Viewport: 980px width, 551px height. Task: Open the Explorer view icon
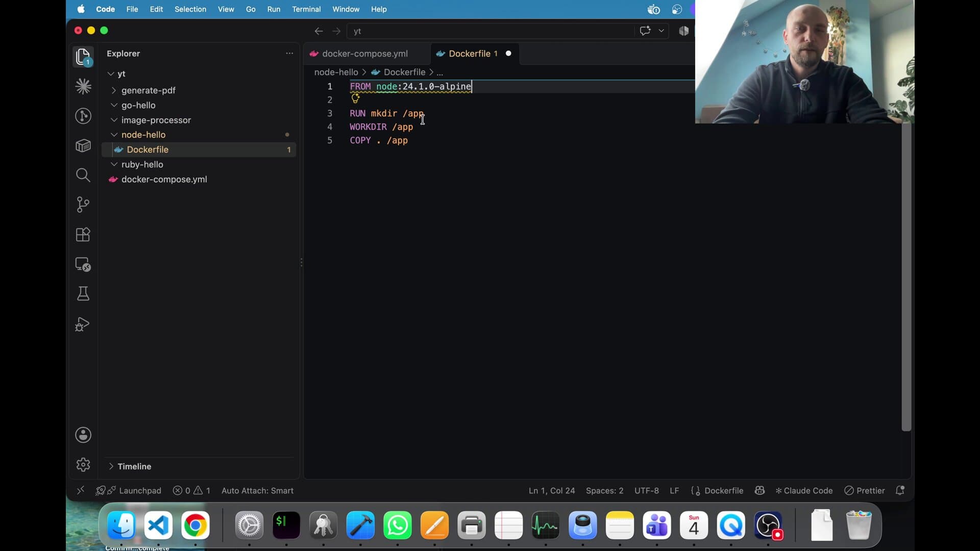click(x=83, y=56)
